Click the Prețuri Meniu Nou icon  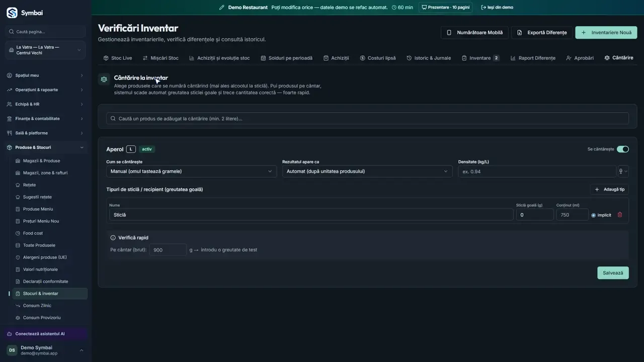pos(18,221)
